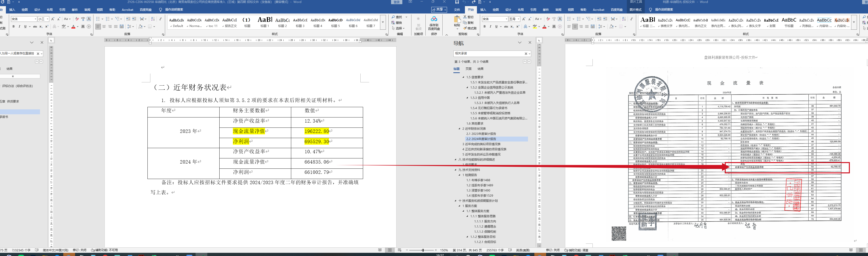Toggle bold in the right Word window
Screen dimensions: 868x256
[x=485, y=27]
